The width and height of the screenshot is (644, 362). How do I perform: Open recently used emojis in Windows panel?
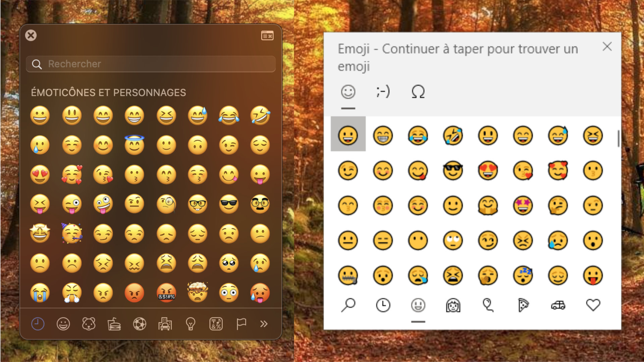coord(383,305)
